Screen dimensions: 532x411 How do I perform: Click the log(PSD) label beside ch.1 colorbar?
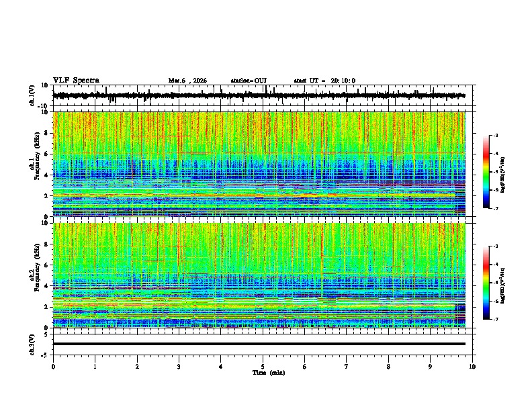pos(502,175)
